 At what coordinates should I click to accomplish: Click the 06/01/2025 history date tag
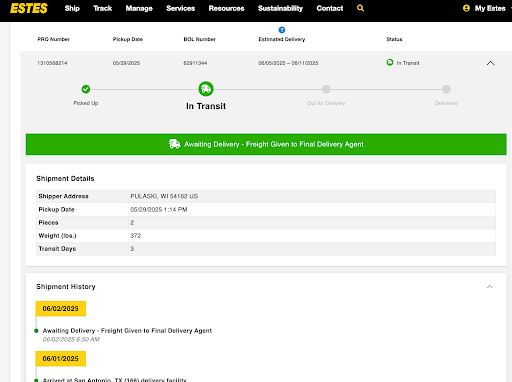(61, 359)
